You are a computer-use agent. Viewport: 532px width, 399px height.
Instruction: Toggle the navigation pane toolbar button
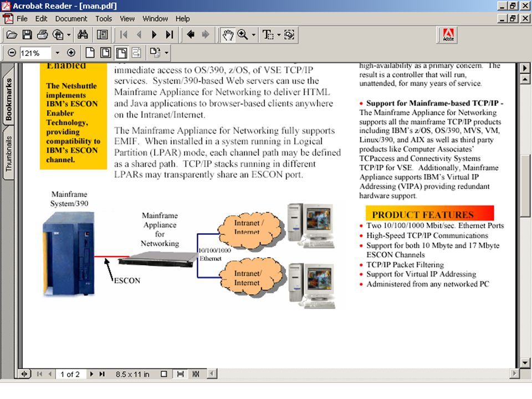pyautogui.click(x=102, y=34)
